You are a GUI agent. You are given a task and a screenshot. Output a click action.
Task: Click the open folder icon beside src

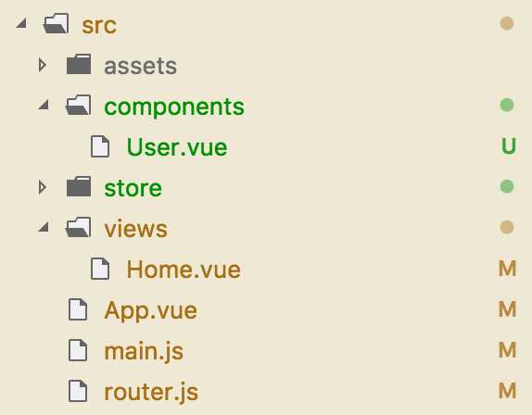point(57,23)
